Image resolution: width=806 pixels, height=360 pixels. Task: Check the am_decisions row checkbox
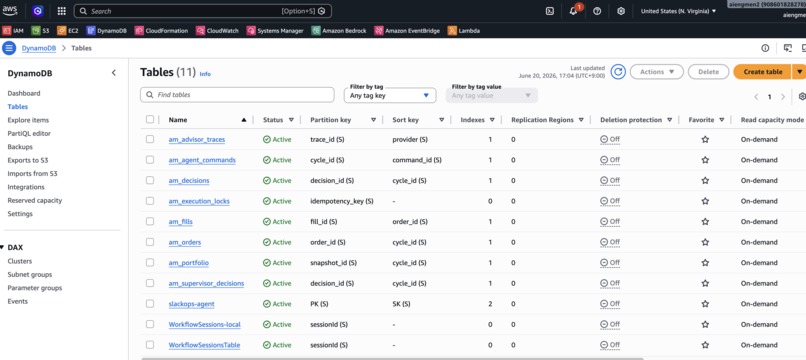150,181
